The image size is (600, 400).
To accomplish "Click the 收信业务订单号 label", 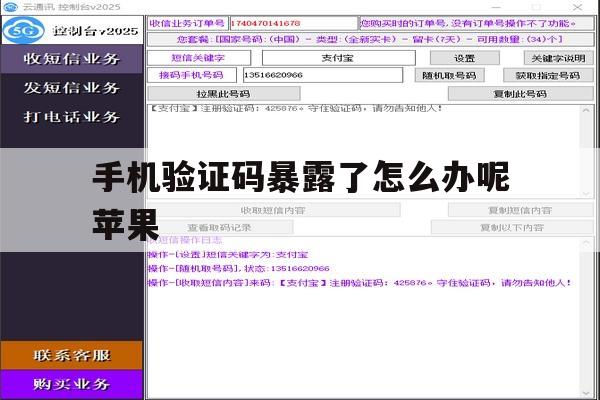I will 187,23.
